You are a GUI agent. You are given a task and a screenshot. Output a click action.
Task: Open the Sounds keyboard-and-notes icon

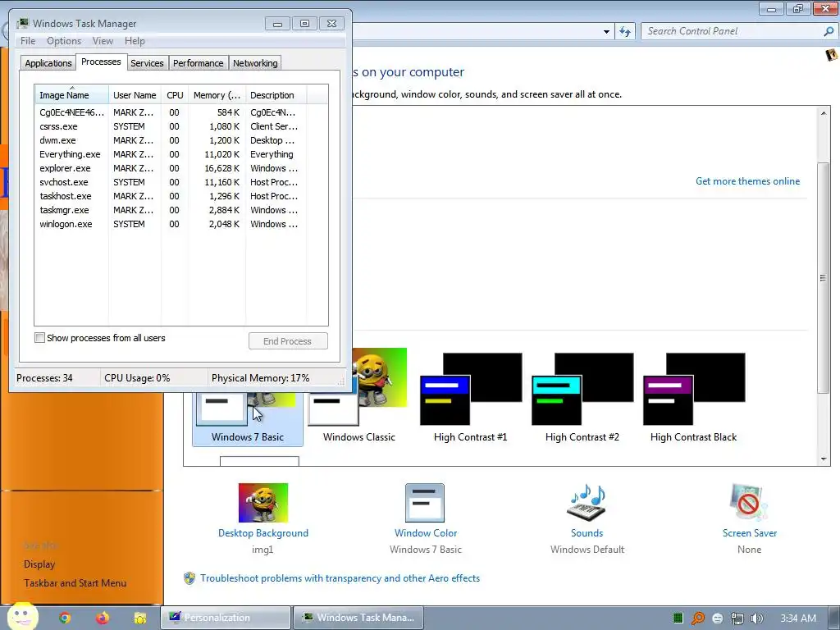(x=587, y=503)
